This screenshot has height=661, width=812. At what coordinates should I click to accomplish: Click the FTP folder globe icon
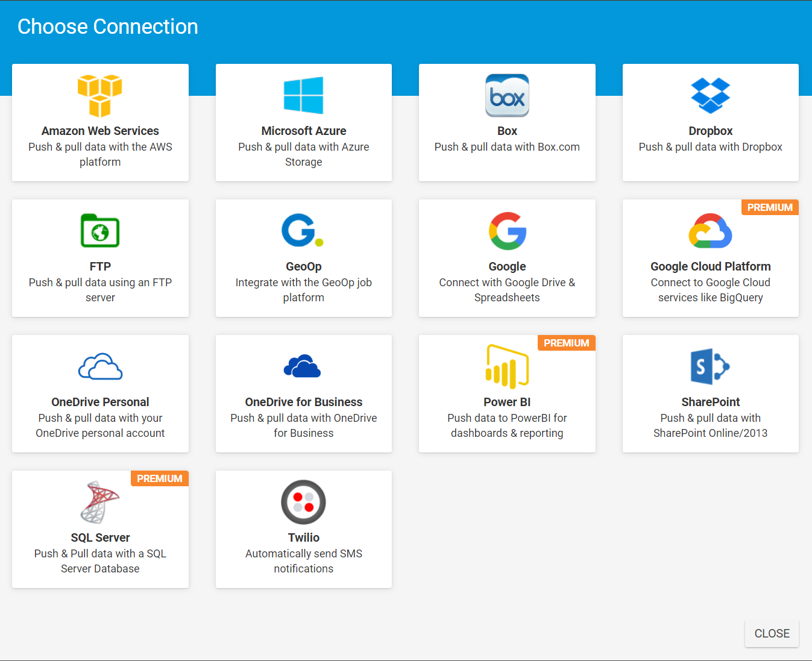click(100, 231)
